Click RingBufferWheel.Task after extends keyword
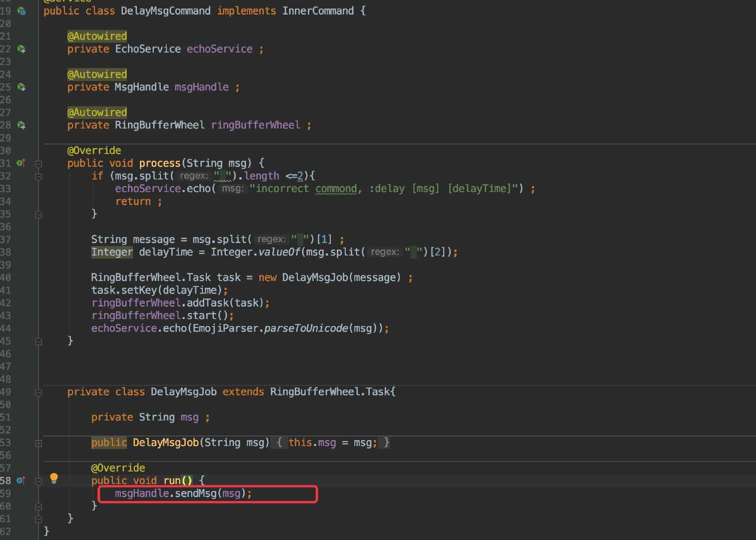Screen dimensions: 756x540 (330, 392)
